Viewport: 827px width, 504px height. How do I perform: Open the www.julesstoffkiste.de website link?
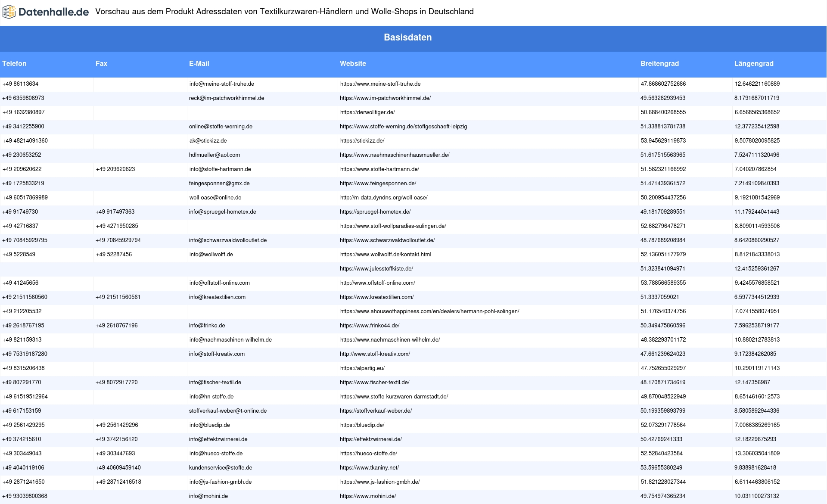(376, 269)
